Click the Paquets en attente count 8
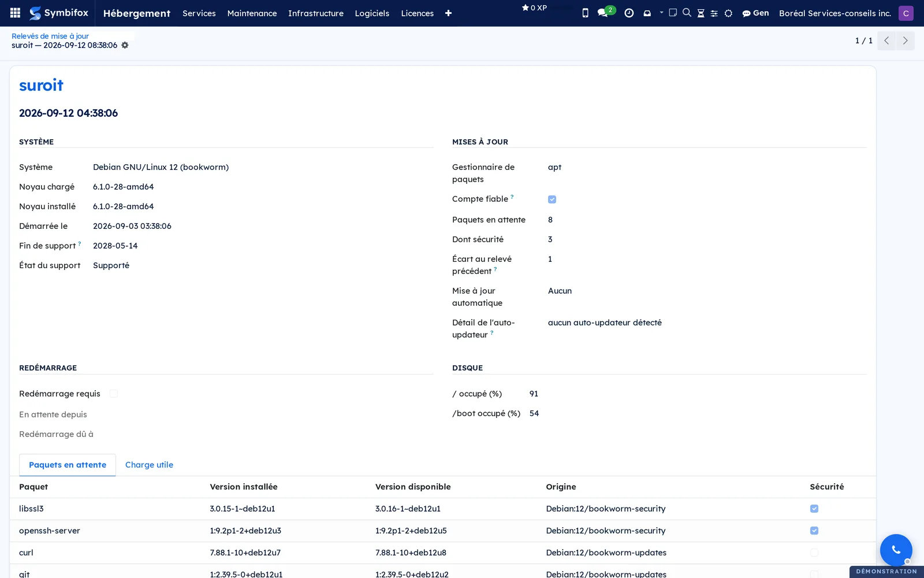Viewport: 924px width, 578px height. [550, 220]
